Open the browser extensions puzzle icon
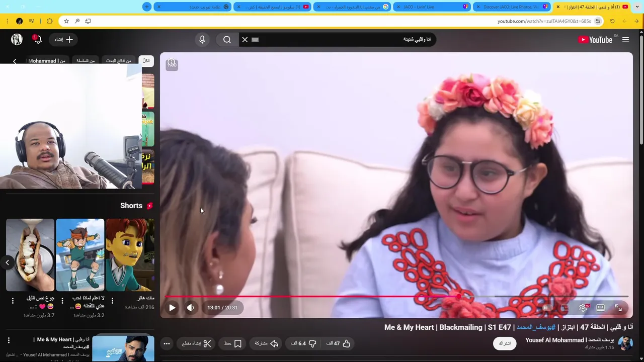Image resolution: width=644 pixels, height=362 pixels. coord(49,21)
